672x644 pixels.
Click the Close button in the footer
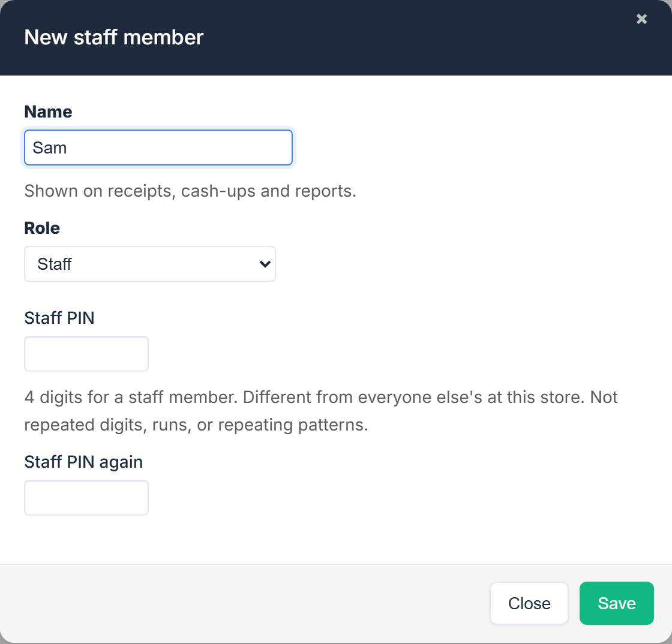[529, 603]
